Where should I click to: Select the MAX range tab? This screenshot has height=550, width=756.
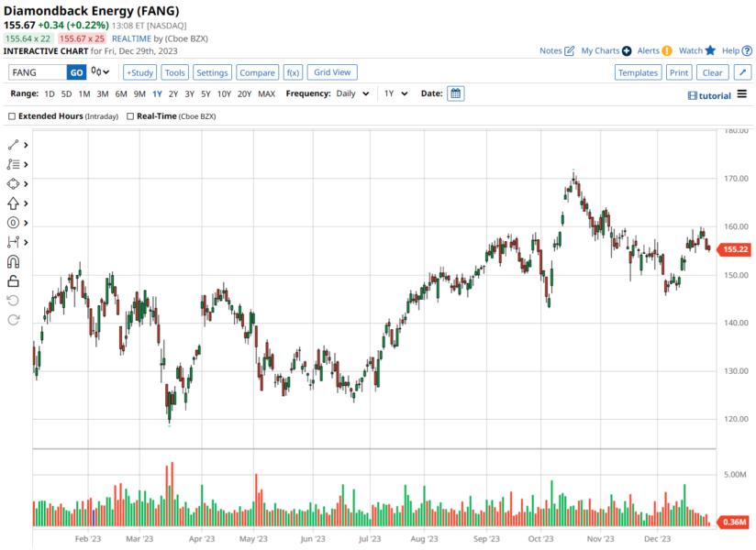click(266, 93)
